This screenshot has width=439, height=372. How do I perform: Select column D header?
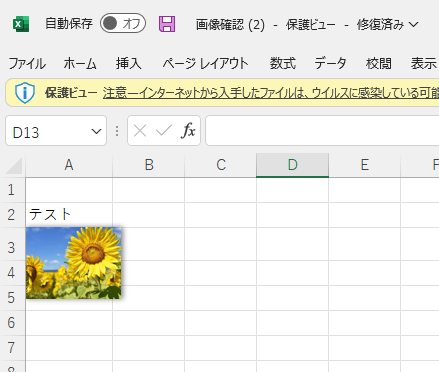pos(292,165)
